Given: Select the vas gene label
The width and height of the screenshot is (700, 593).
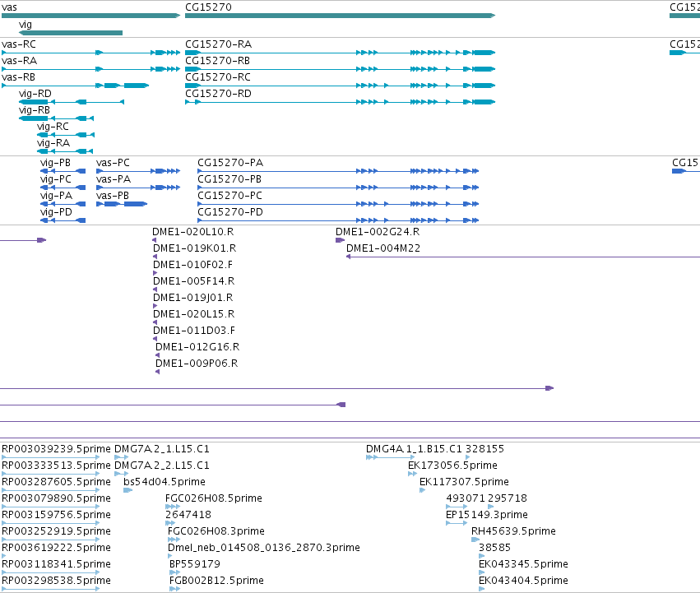Looking at the screenshot, I should tap(9, 7).
